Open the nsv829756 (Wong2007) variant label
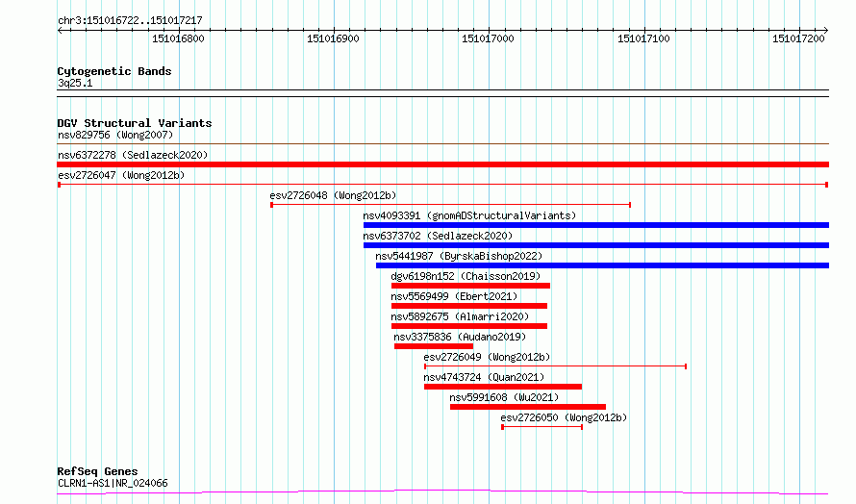 click(115, 135)
